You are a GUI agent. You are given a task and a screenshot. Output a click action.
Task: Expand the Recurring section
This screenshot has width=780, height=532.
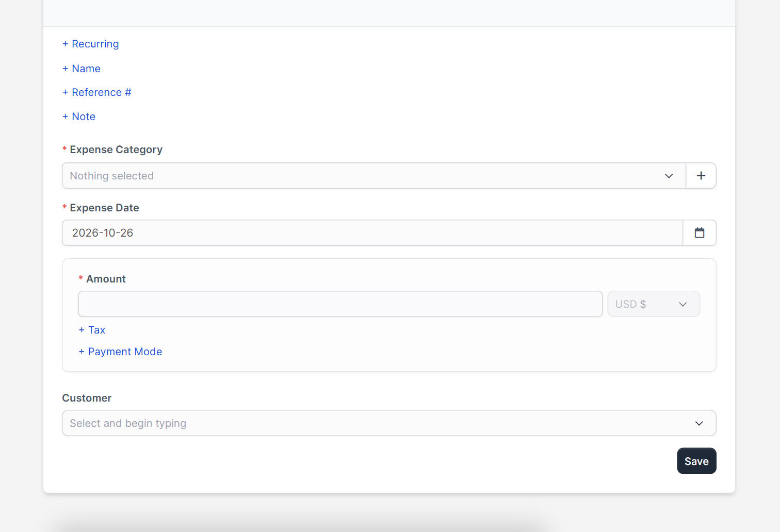[91, 44]
